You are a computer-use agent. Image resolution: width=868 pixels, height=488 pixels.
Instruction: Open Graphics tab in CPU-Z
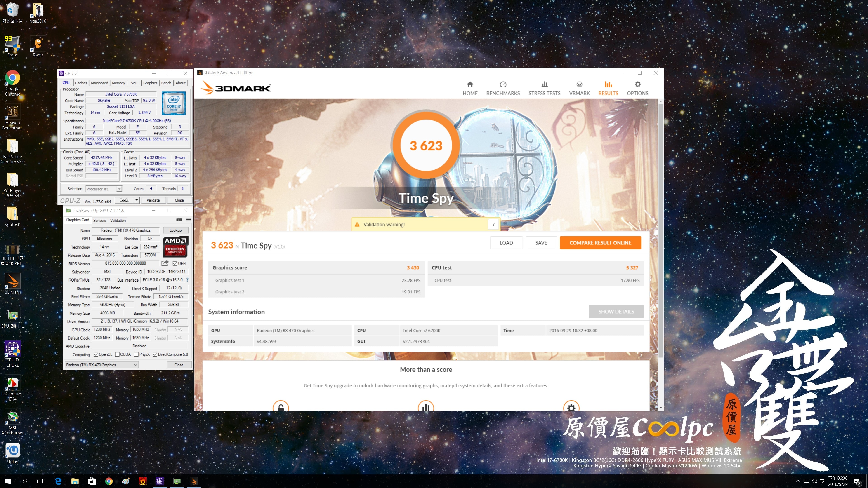[x=150, y=83]
